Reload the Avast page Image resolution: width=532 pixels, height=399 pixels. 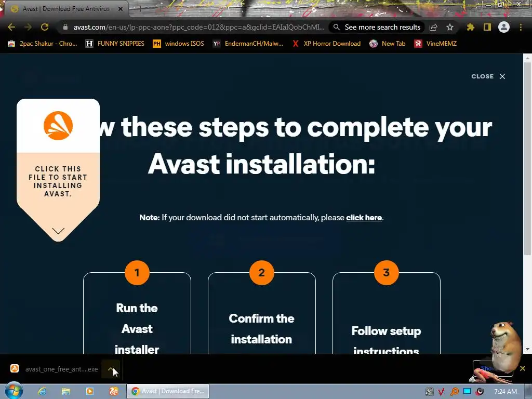pyautogui.click(x=45, y=27)
